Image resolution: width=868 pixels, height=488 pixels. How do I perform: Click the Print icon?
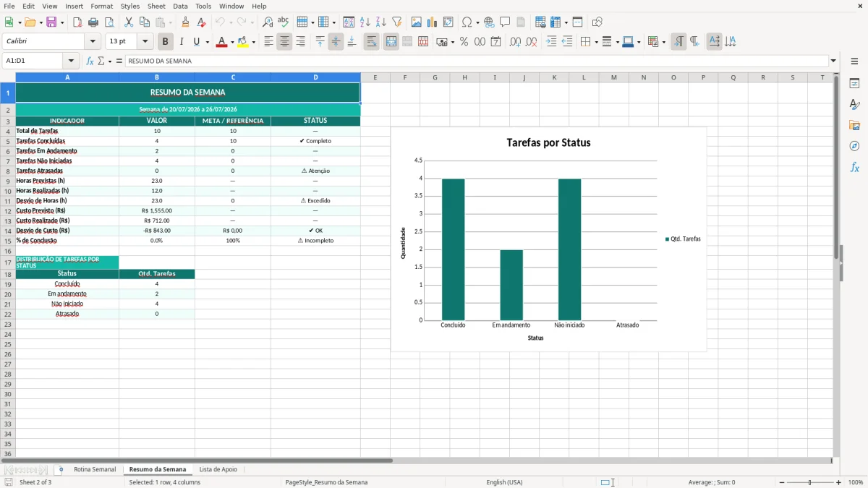[93, 22]
